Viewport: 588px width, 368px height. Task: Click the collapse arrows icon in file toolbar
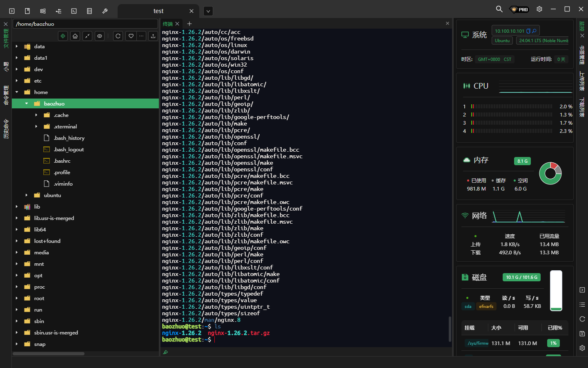(x=87, y=36)
